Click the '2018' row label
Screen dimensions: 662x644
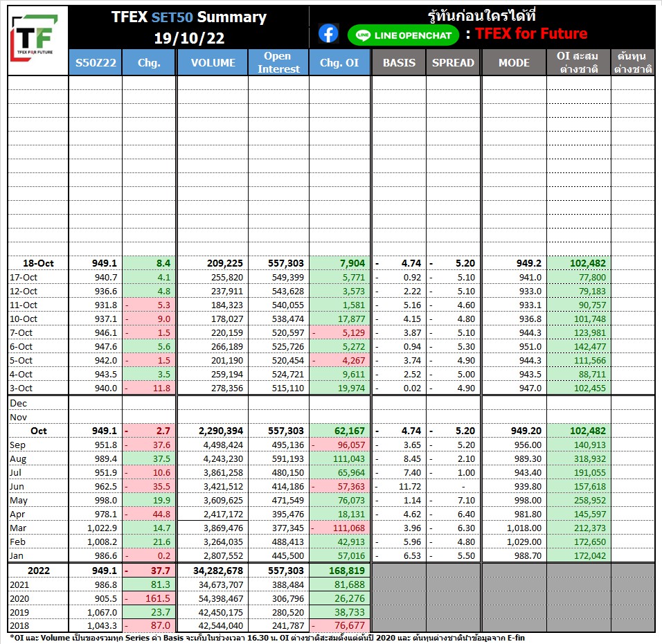[x=19, y=626]
